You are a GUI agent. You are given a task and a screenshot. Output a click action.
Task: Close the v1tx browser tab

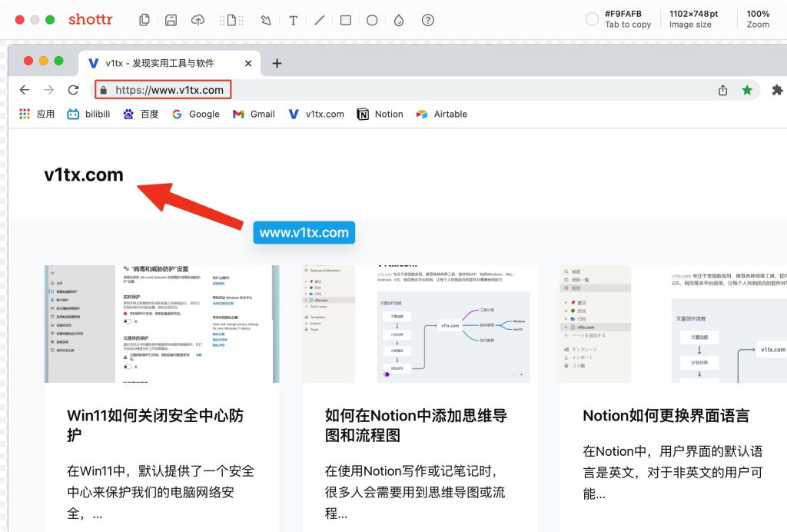click(248, 63)
